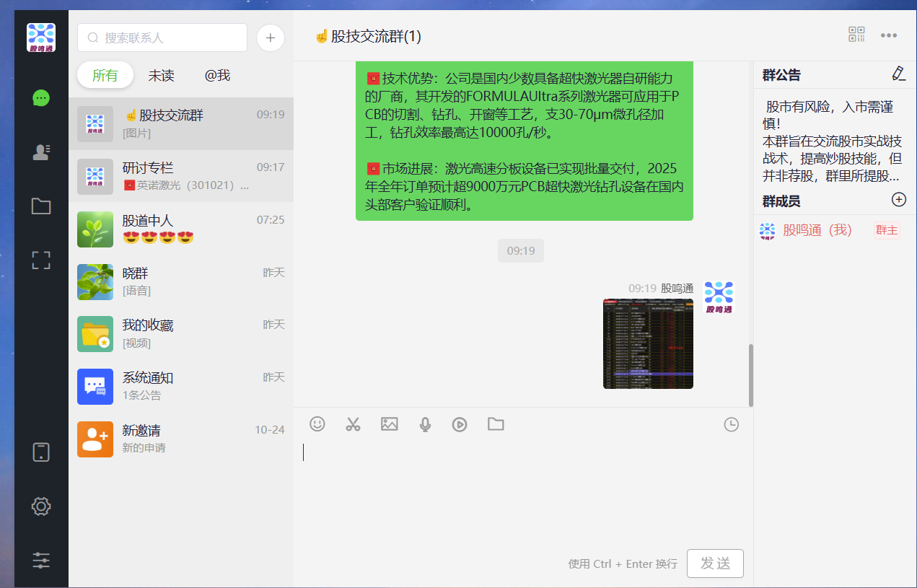
Task: Click the video call icon
Action: coord(460,424)
